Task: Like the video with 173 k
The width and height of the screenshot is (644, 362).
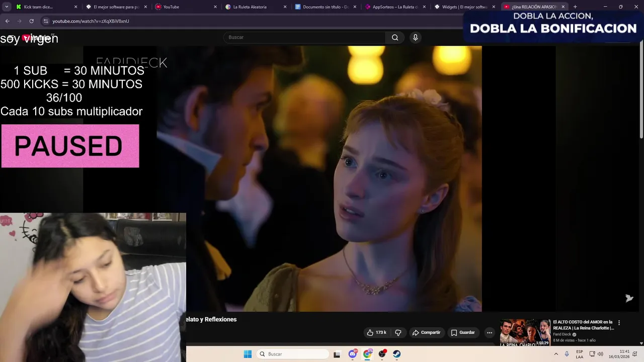Action: coord(376,332)
